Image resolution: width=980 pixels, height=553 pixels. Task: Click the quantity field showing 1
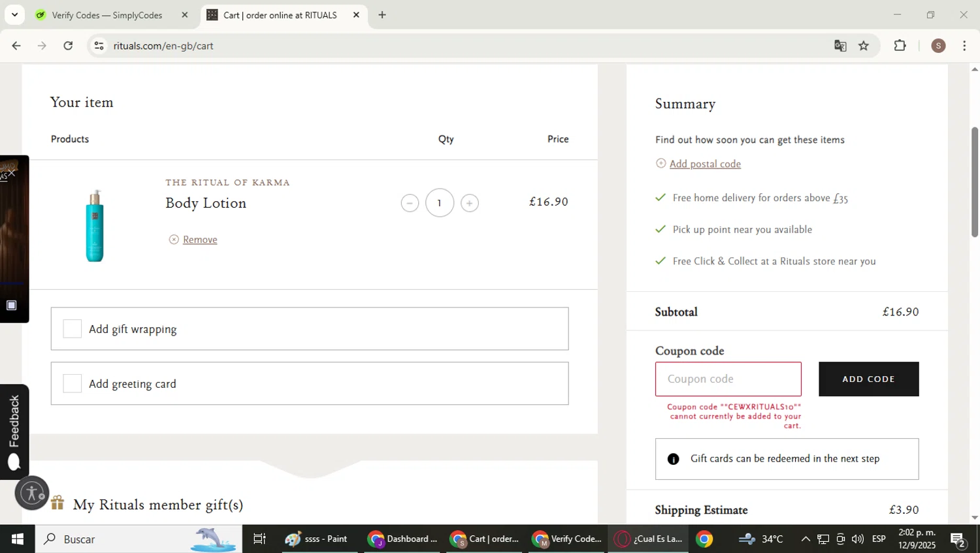coord(440,203)
